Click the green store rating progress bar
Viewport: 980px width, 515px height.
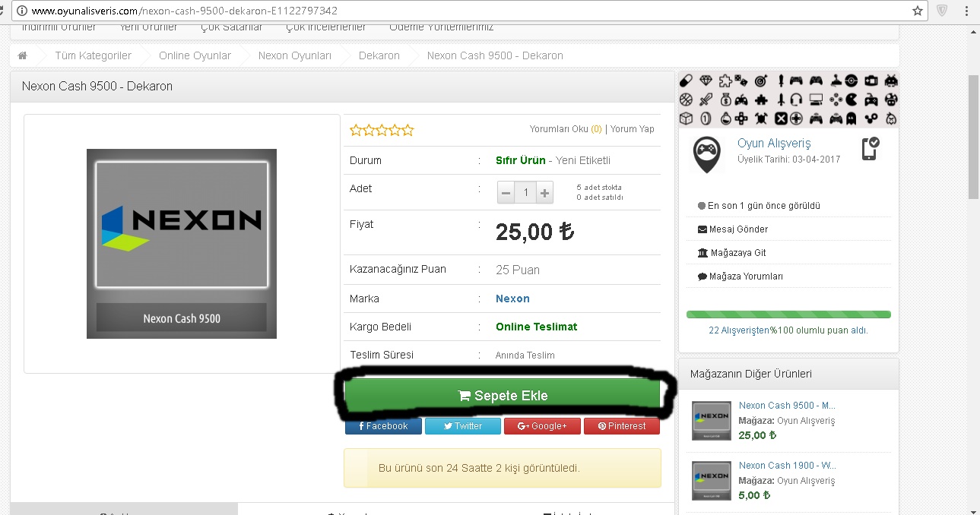click(788, 314)
